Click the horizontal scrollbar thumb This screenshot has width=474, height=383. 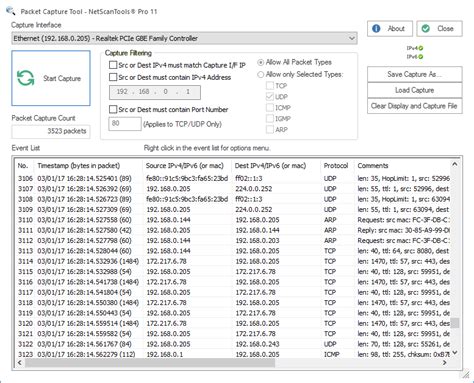pyautogui.click(x=150, y=363)
